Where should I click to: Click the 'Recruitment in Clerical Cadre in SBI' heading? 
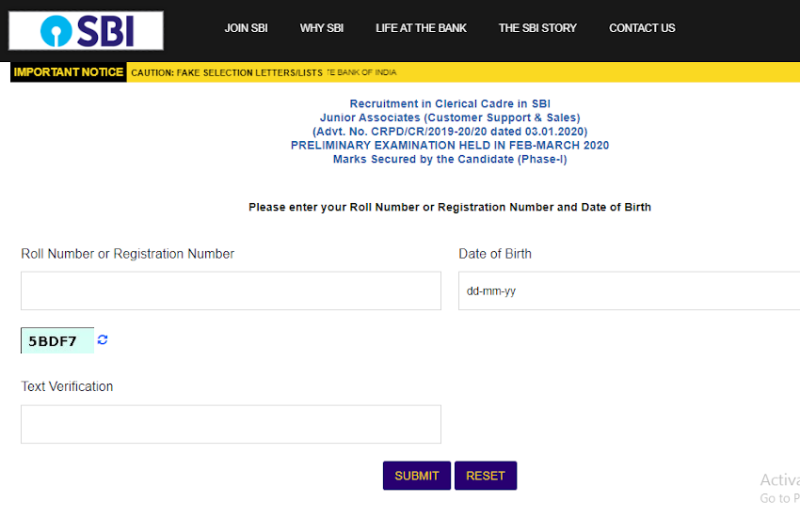(x=450, y=104)
